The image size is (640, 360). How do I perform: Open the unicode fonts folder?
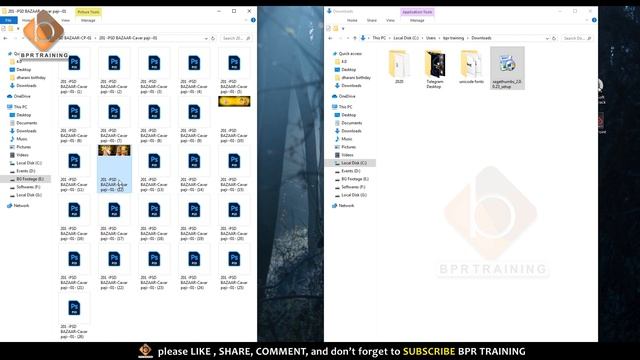click(471, 67)
